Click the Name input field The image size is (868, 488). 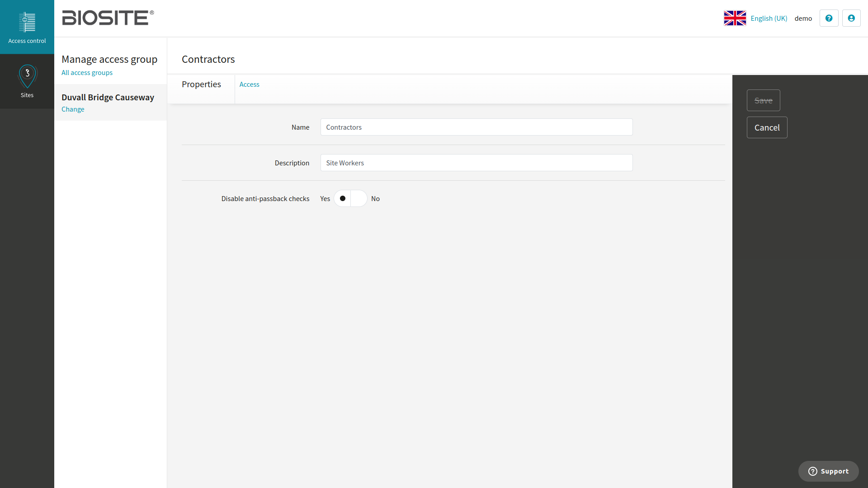(476, 127)
